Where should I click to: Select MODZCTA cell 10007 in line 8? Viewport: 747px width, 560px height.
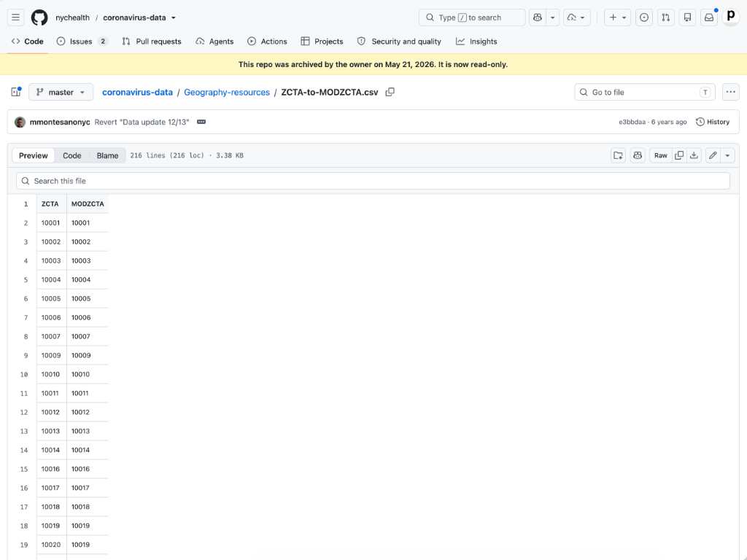click(x=88, y=336)
